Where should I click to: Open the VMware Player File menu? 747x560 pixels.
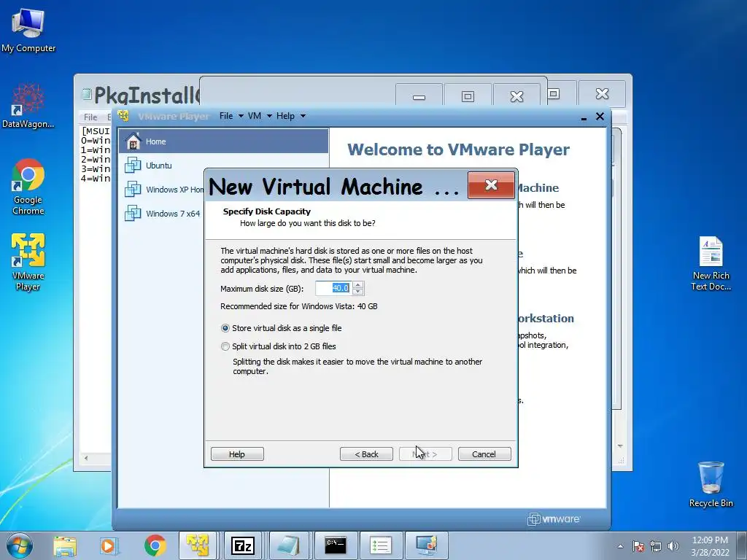click(x=226, y=116)
